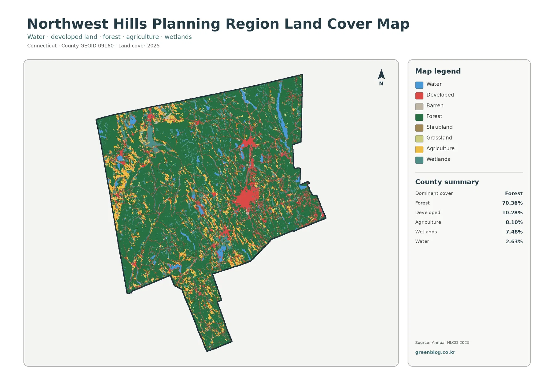Click the 10.28% developed value
The image size is (554, 392).
512,212
